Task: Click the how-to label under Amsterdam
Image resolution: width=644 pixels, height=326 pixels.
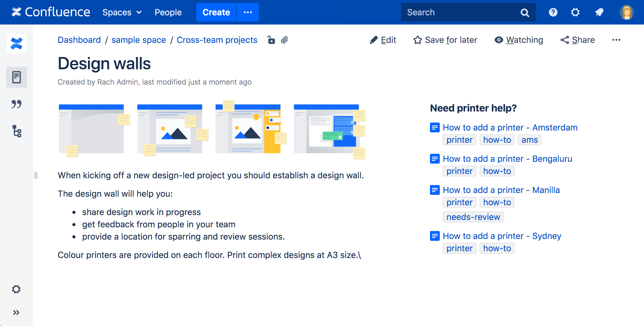Action: coord(497,140)
